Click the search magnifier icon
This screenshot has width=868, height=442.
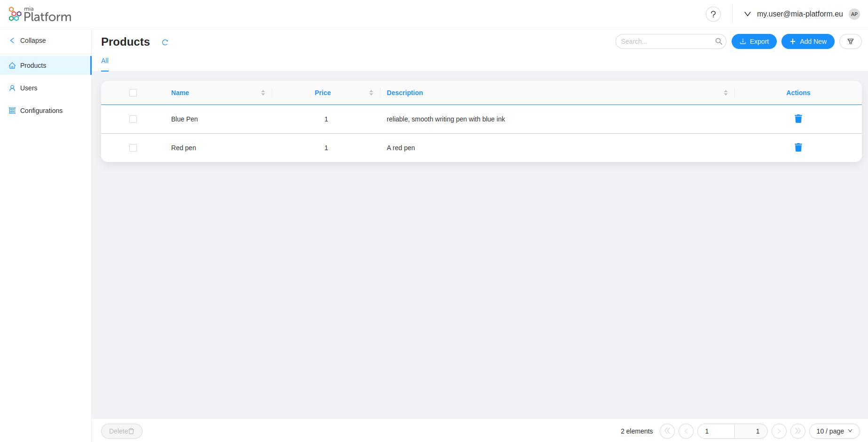click(x=719, y=41)
